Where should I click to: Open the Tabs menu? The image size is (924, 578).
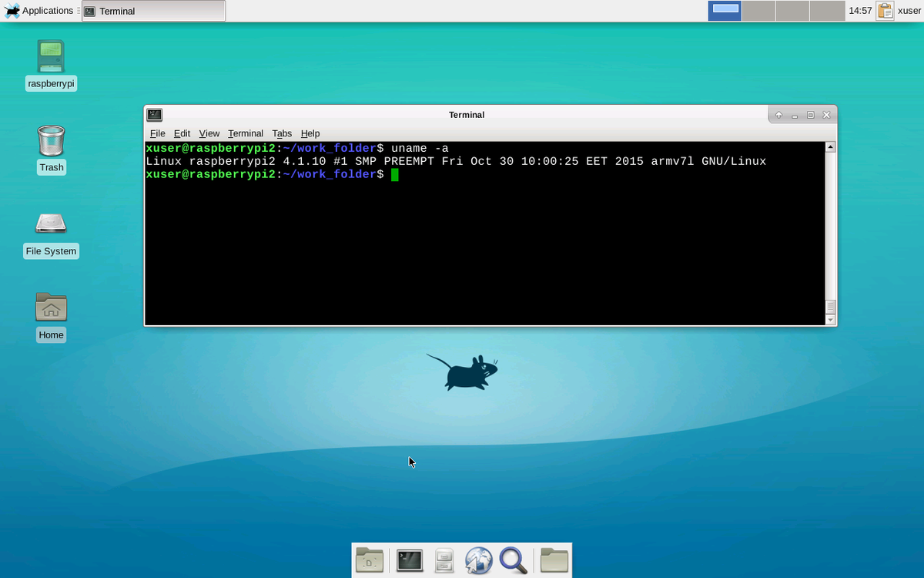[x=282, y=133]
